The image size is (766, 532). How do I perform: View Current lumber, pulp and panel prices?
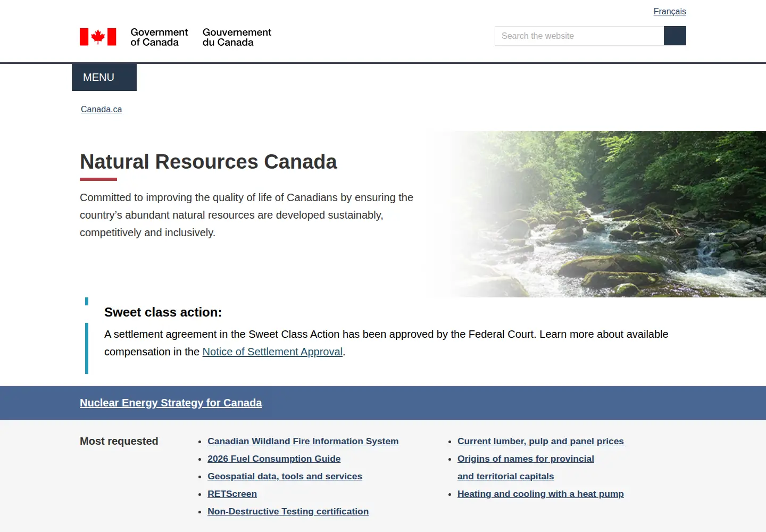(540, 441)
